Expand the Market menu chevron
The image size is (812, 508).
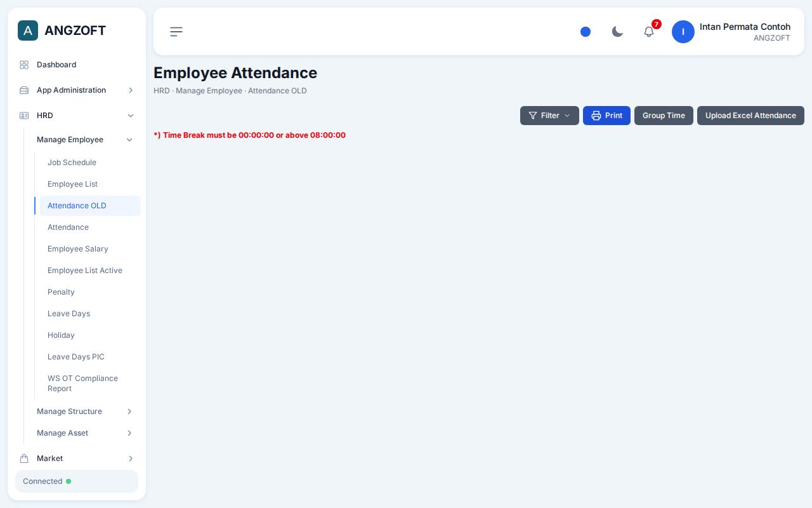[131, 458]
